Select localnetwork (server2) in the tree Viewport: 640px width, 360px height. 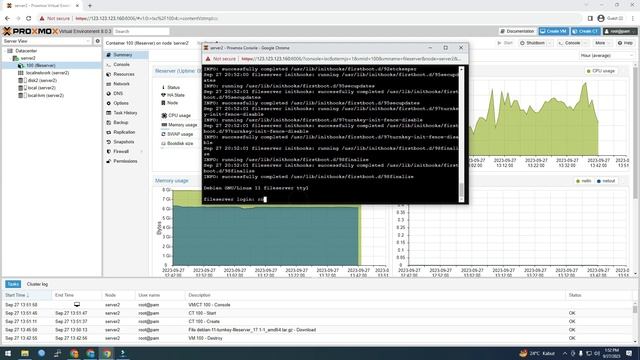click(x=47, y=73)
